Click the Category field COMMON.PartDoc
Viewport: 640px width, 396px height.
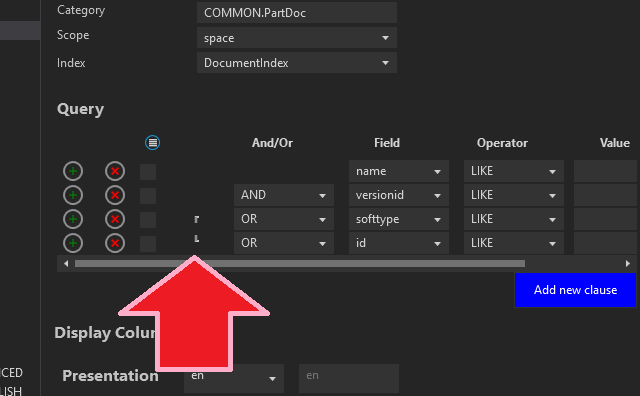pos(297,13)
